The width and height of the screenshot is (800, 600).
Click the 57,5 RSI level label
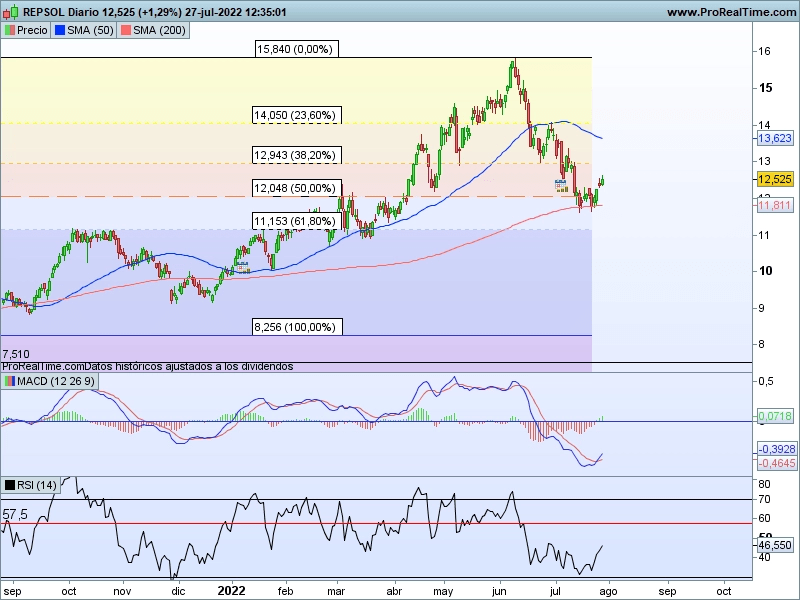pos(15,515)
